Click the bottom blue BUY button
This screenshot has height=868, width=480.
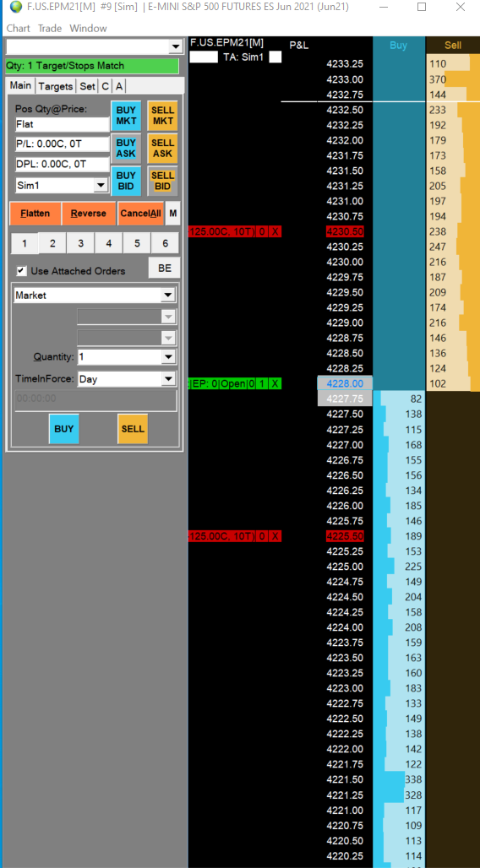coord(63,429)
